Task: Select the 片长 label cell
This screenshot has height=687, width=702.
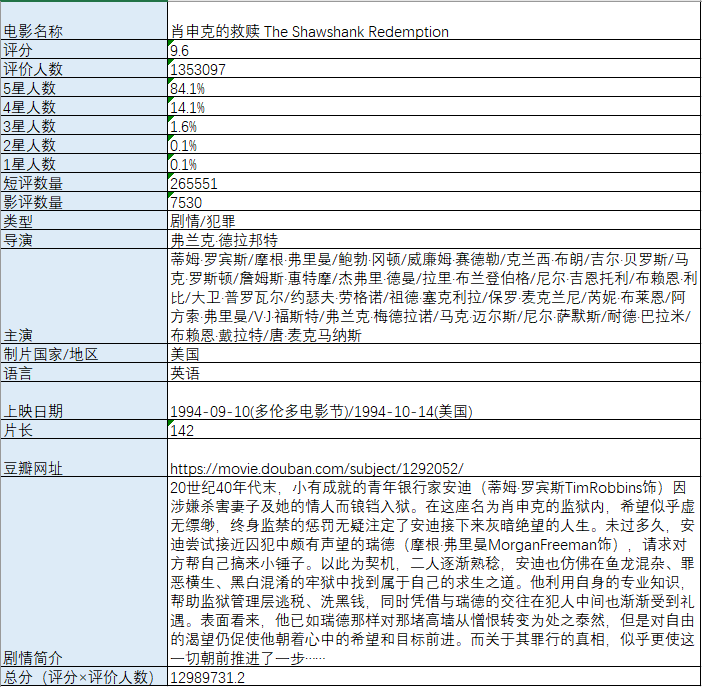Action: (84, 429)
